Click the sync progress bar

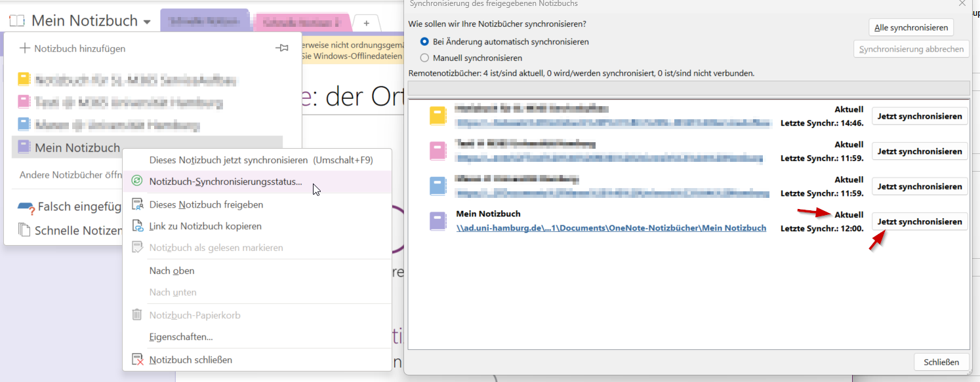[688, 88]
